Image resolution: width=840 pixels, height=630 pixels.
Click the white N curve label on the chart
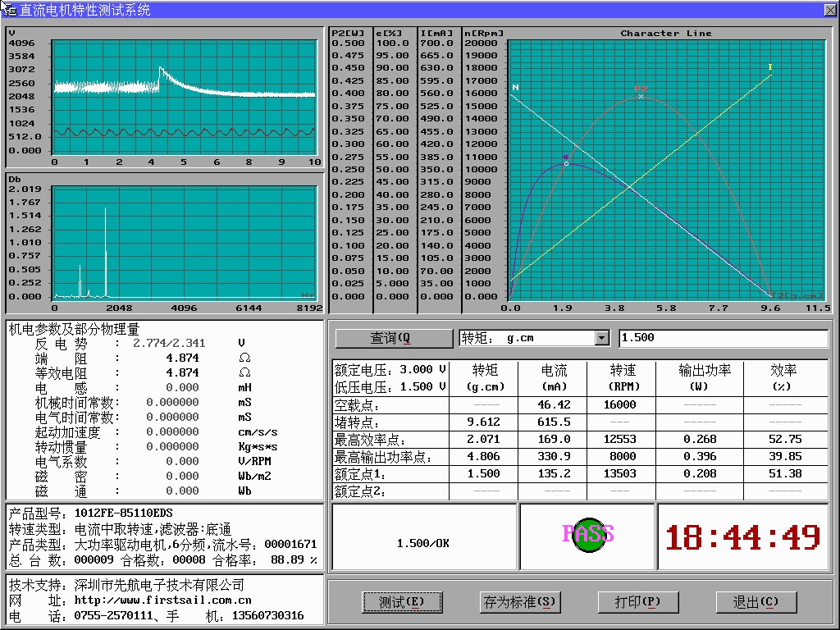pos(515,87)
